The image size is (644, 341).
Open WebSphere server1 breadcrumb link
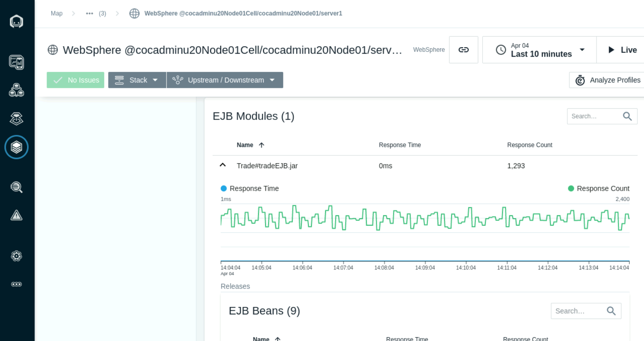(243, 13)
